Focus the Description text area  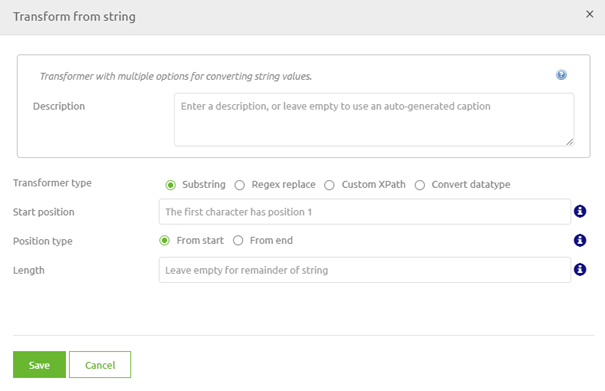tap(374, 120)
